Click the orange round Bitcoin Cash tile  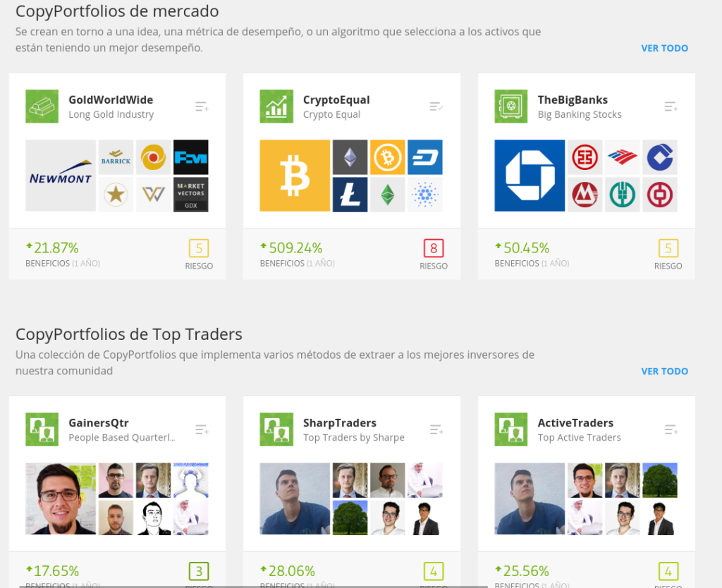tap(388, 157)
